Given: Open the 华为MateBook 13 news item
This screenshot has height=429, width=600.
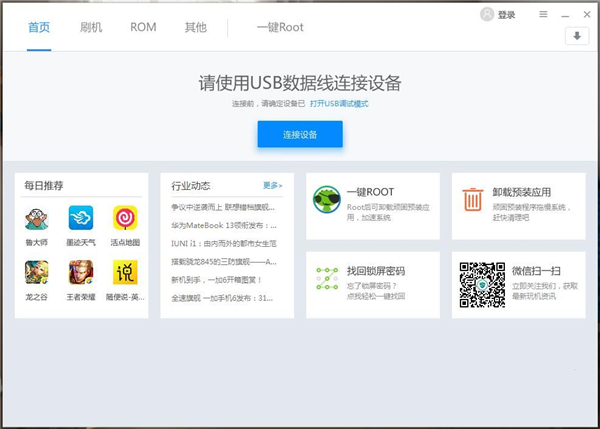Looking at the screenshot, I should tap(224, 225).
